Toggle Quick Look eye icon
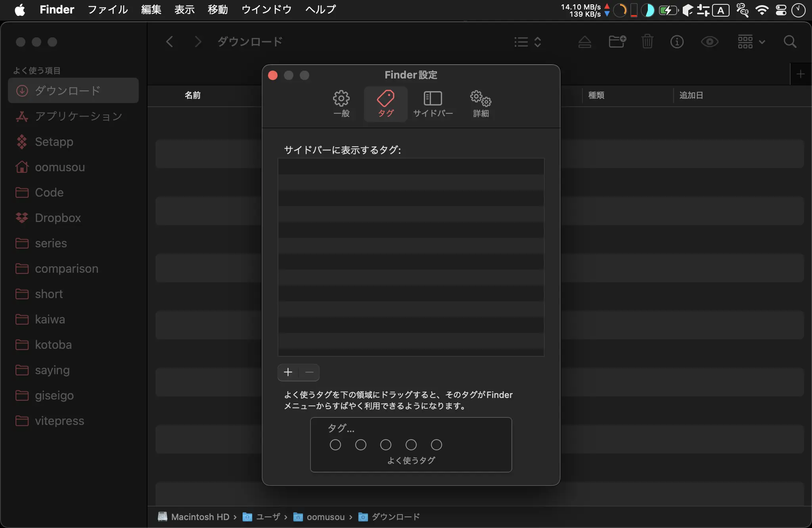812x528 pixels. [x=710, y=42]
